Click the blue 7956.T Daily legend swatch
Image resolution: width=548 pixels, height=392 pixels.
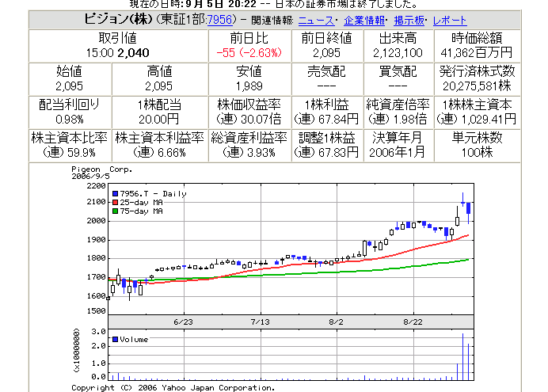pos(116,193)
